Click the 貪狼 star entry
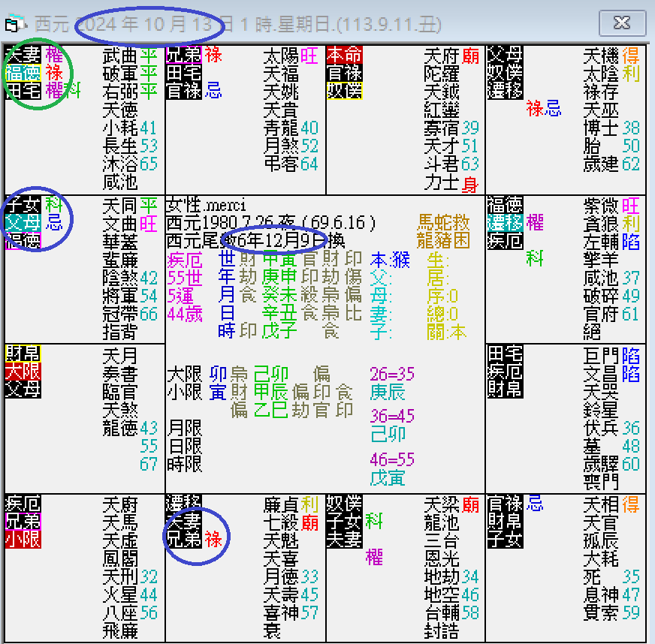The height and width of the screenshot is (644, 655). coord(601,224)
